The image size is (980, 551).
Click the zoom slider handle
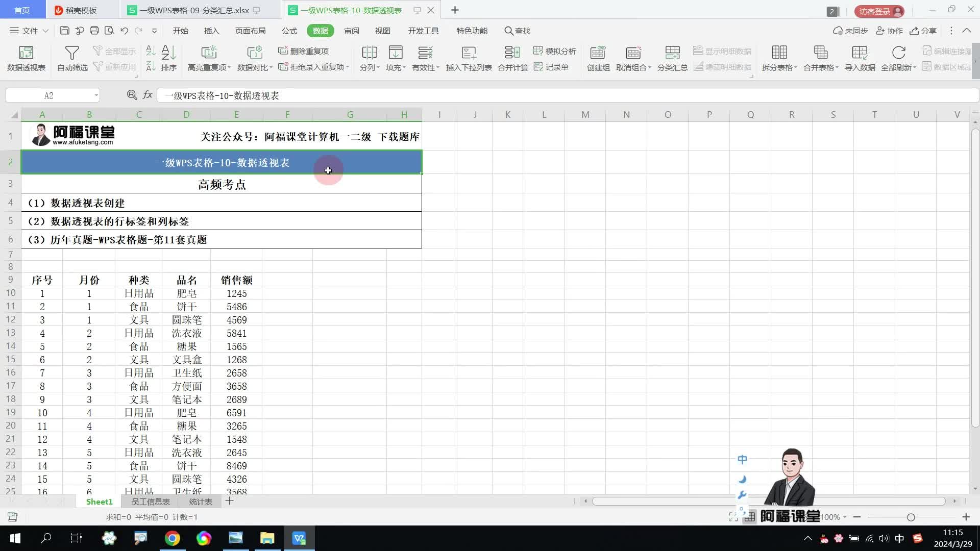click(x=911, y=517)
